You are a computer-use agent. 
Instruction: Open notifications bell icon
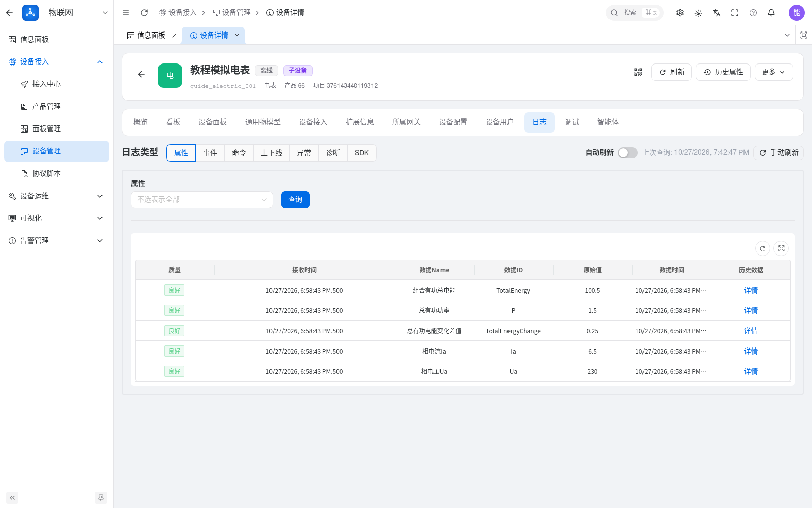[x=771, y=13]
